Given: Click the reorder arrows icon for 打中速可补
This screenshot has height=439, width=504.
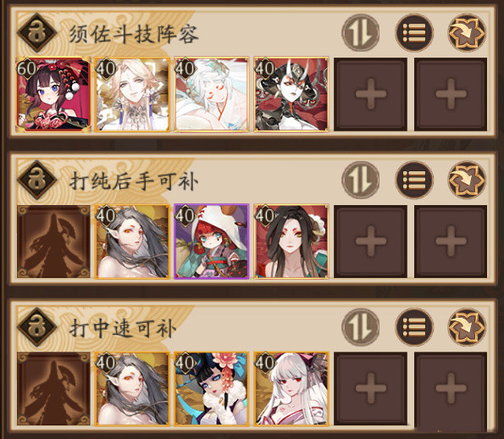Looking at the screenshot, I should click(361, 327).
